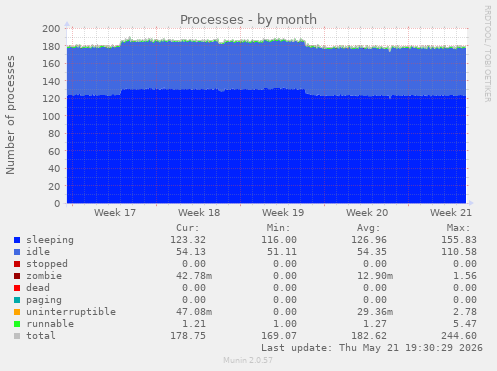Click the sleeping legend color swatch
Viewport: 497px width, 371px height.
point(17,240)
